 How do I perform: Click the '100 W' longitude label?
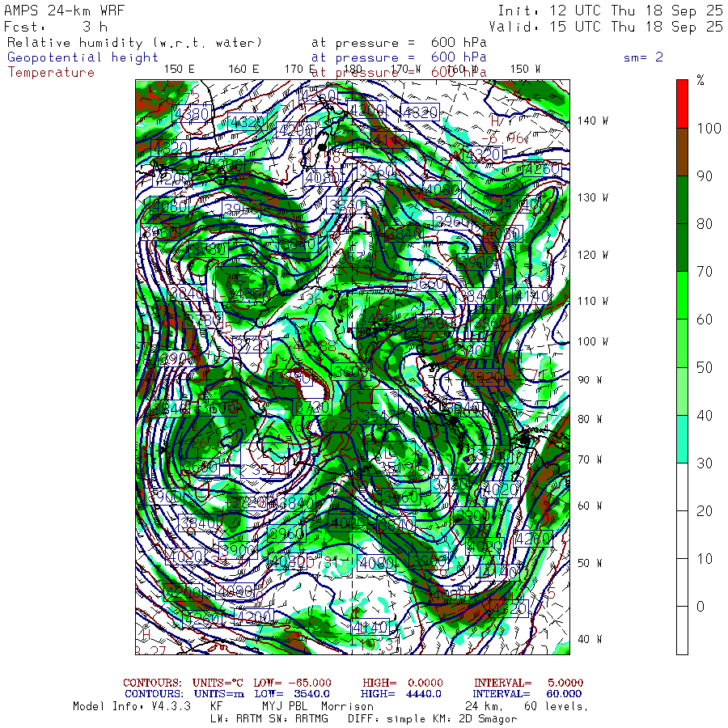point(592,341)
